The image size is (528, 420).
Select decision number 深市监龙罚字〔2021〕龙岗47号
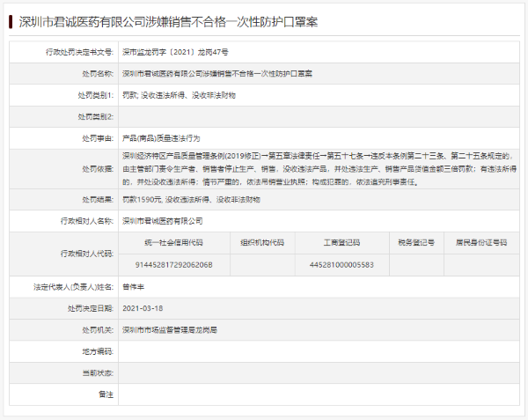click(175, 52)
